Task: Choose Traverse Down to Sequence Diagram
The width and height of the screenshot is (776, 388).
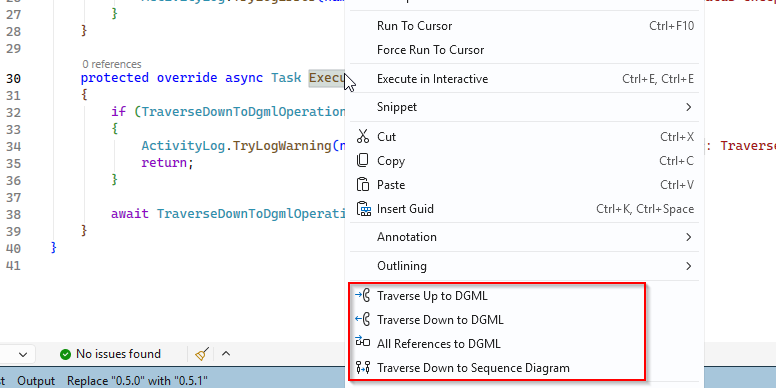Action: pyautogui.click(x=524, y=368)
